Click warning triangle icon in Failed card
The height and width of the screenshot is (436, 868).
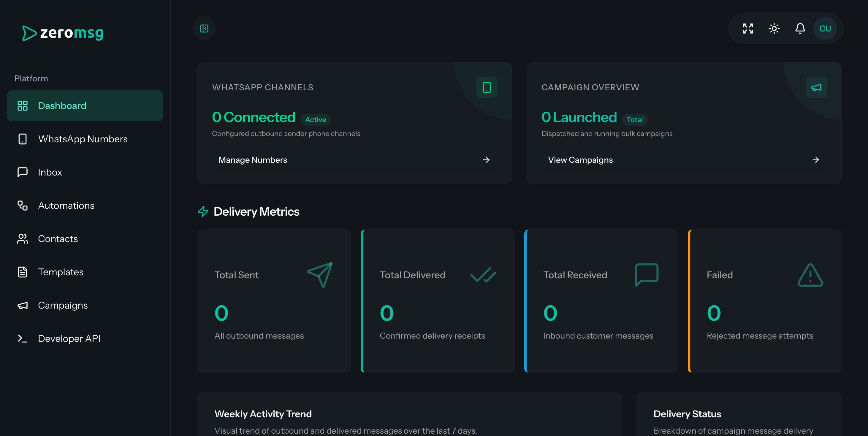click(810, 275)
